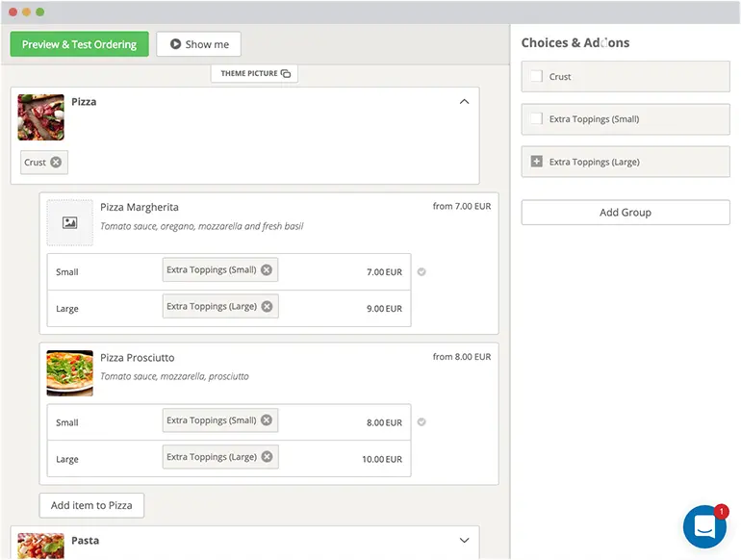Click the Pizza category thumbnail
The image size is (741, 560).
[x=41, y=117]
